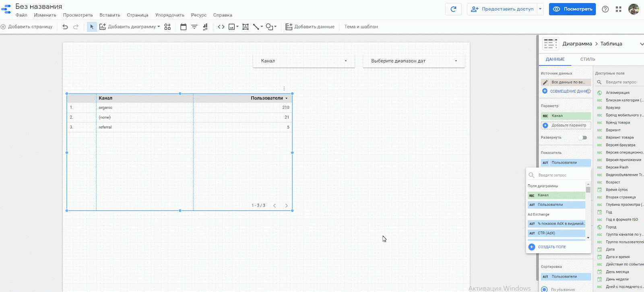Click the Undo arrow in toolbar
The width and height of the screenshot is (644, 292).
pos(65,27)
